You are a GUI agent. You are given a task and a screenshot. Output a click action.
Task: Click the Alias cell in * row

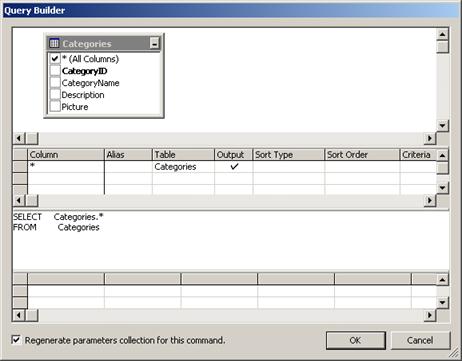[128, 166]
